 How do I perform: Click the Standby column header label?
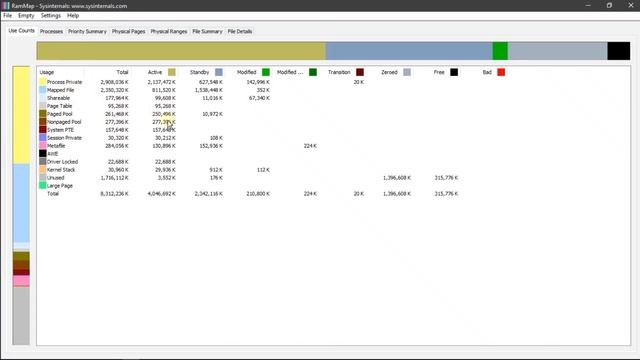point(200,72)
